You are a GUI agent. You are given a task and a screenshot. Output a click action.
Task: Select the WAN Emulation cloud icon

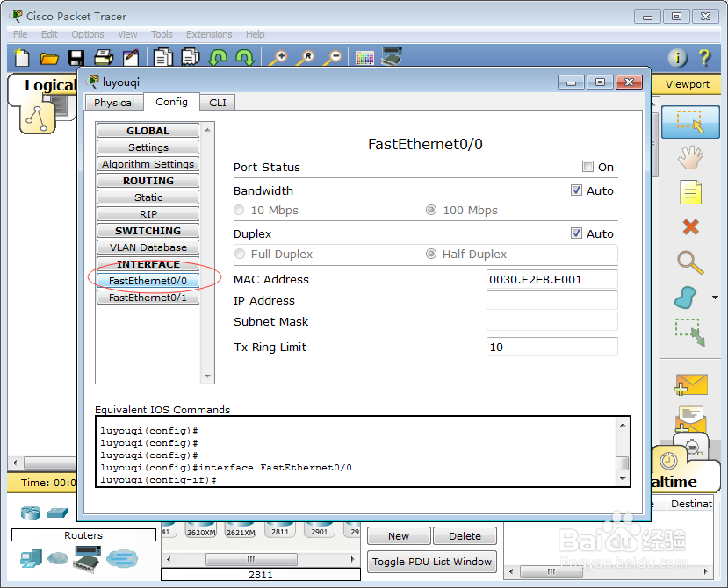click(x=58, y=558)
